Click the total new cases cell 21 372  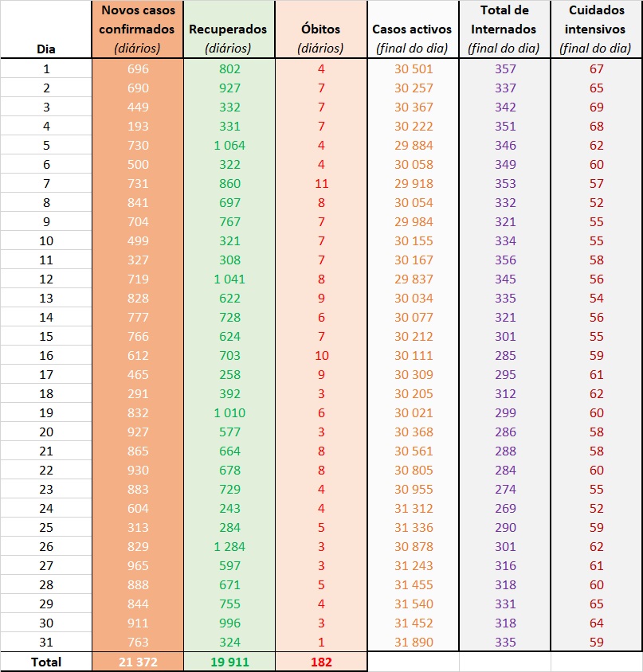coord(137,662)
